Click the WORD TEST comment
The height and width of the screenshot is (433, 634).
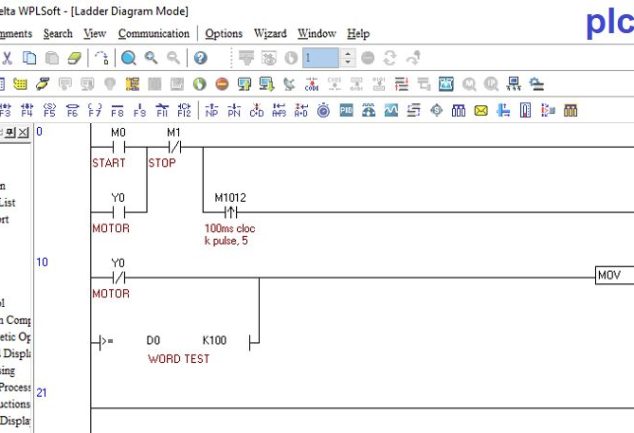tap(179, 359)
